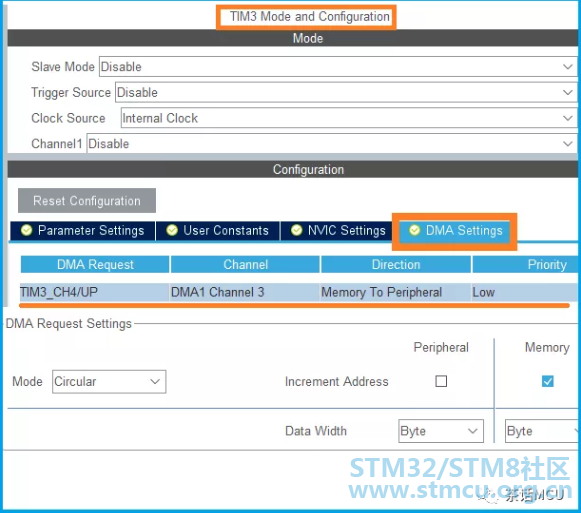
Task: Click the Memory To Peripheral direction cell
Action: [395, 292]
